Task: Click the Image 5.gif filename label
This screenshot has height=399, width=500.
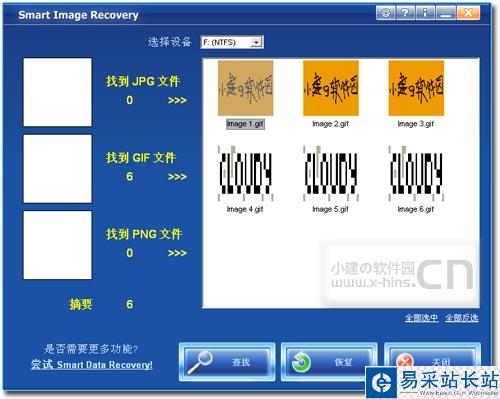Action: [x=330, y=209]
